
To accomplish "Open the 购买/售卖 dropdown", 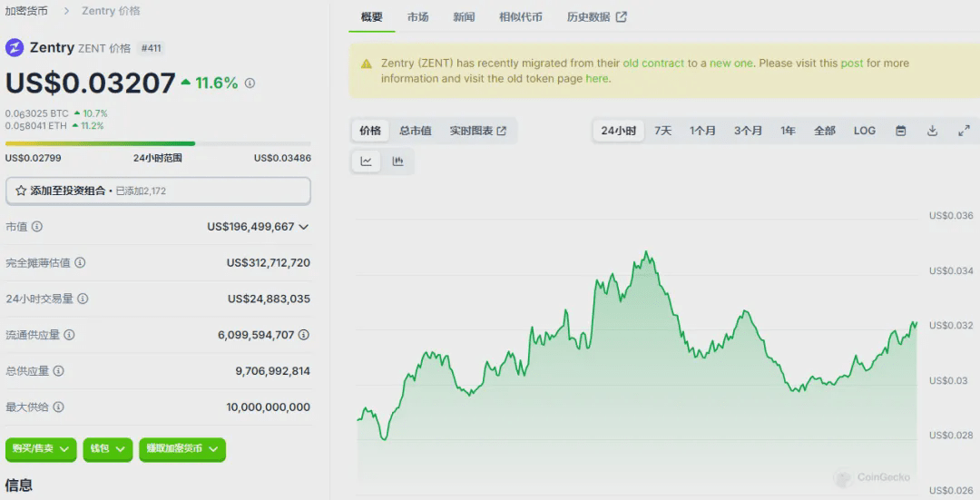I will coord(41,449).
